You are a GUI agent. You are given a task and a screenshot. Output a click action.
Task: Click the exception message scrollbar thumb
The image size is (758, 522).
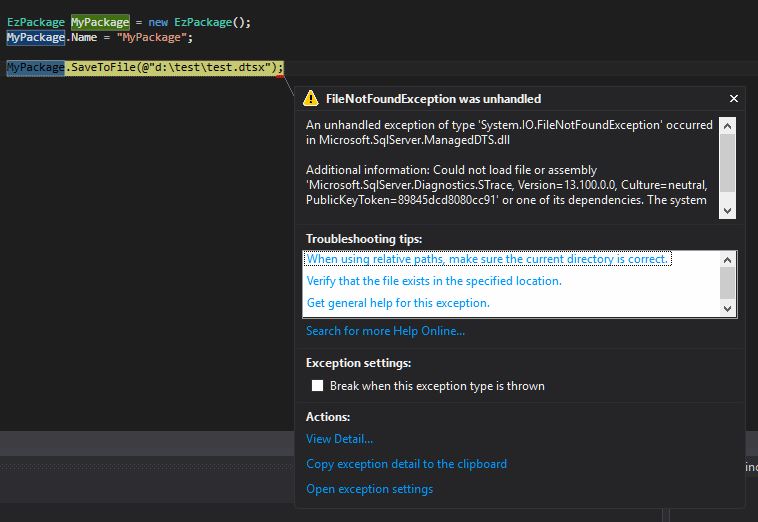coord(727,163)
